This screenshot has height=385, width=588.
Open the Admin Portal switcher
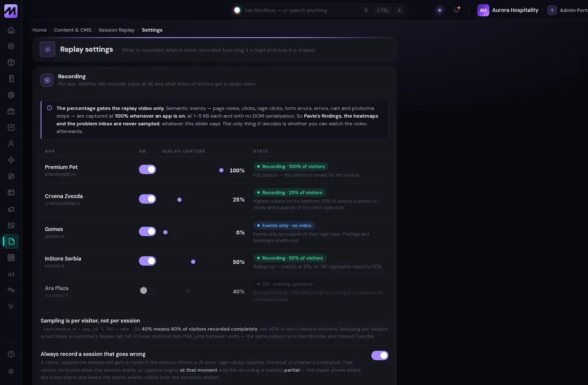pyautogui.click(x=568, y=10)
